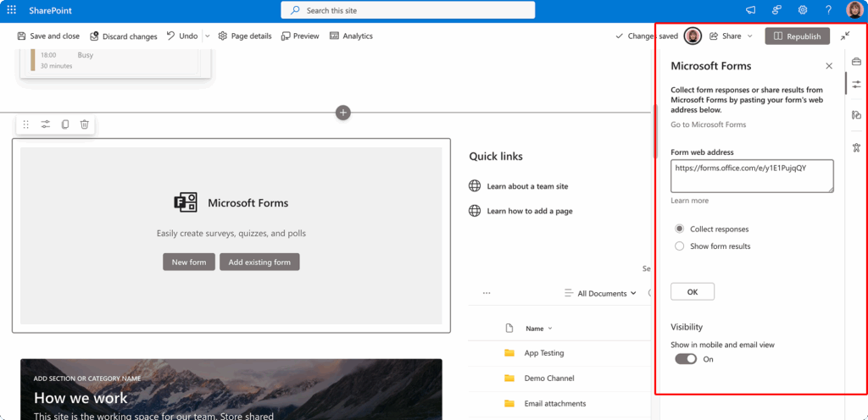Viewport: 868px width, 420px height.
Task: Open the accessibility icon in right rail
Action: (x=856, y=147)
